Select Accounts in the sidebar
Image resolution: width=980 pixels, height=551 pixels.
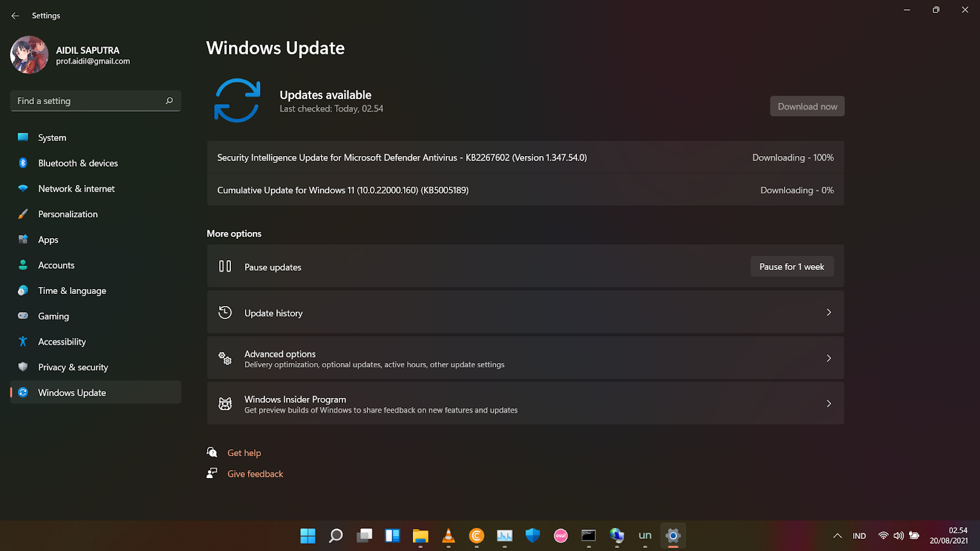(96, 265)
